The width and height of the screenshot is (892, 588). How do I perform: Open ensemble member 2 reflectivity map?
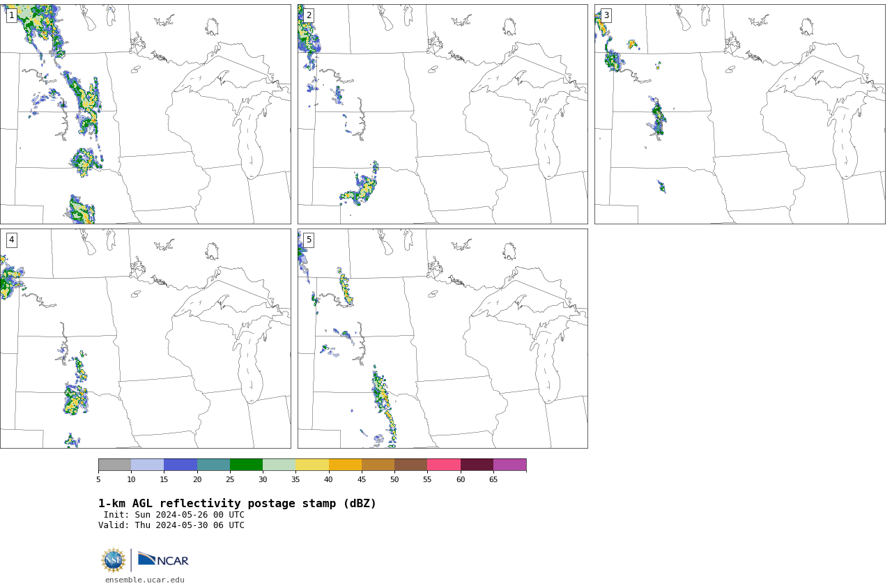443,114
